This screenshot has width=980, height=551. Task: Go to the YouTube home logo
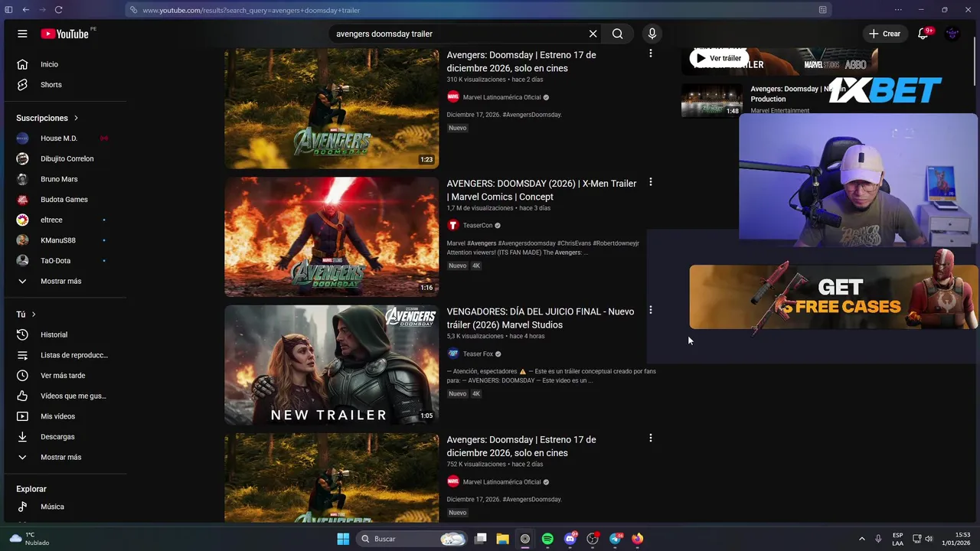[65, 34]
